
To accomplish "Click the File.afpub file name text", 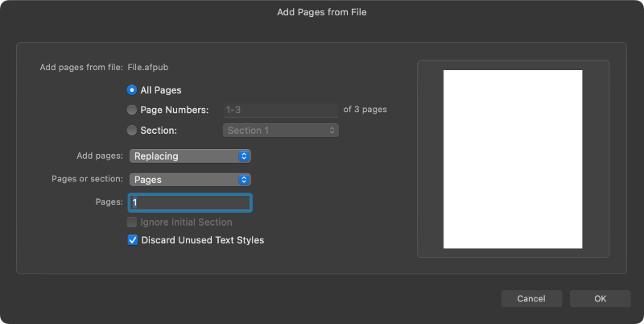I will click(x=148, y=67).
